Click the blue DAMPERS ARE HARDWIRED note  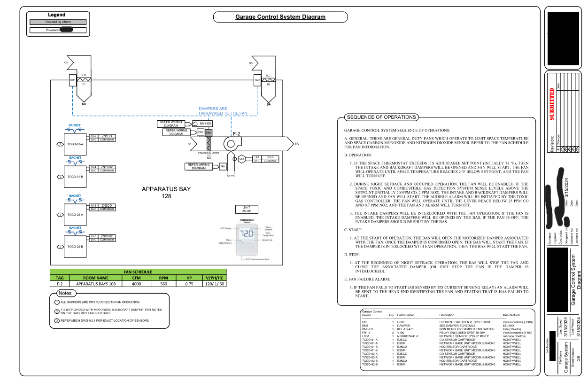click(223, 111)
